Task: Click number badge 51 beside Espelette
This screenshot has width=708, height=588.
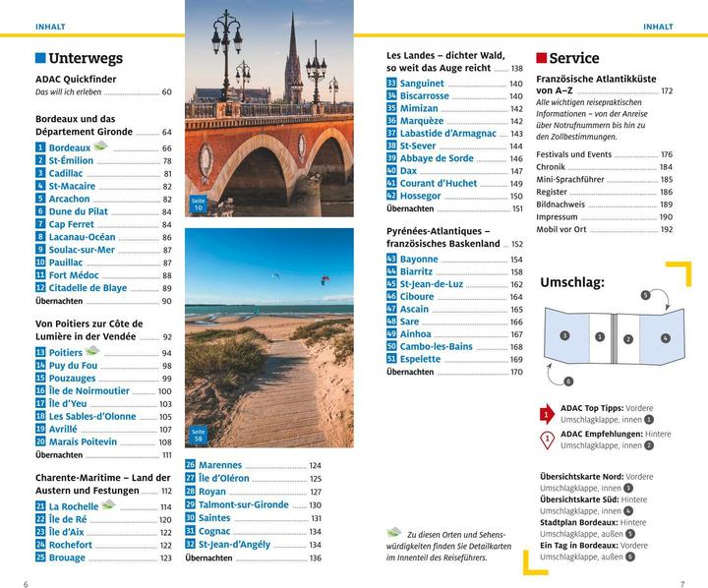Action: tap(391, 358)
